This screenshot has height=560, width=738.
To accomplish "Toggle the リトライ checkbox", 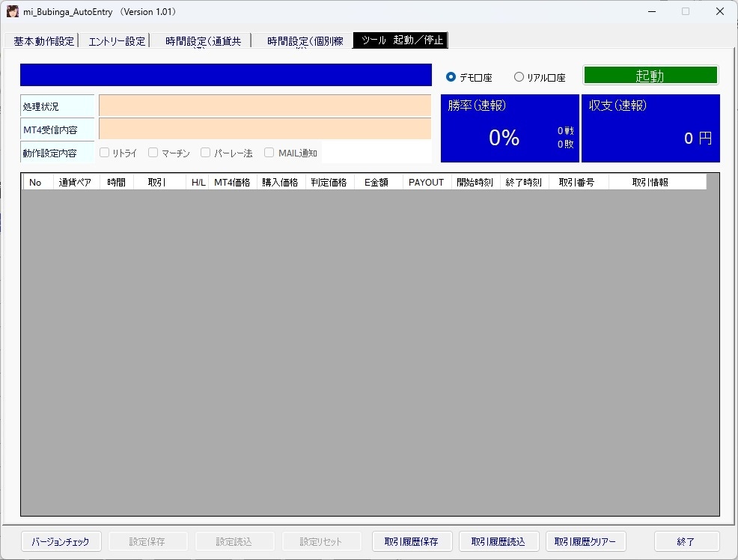I will [105, 153].
